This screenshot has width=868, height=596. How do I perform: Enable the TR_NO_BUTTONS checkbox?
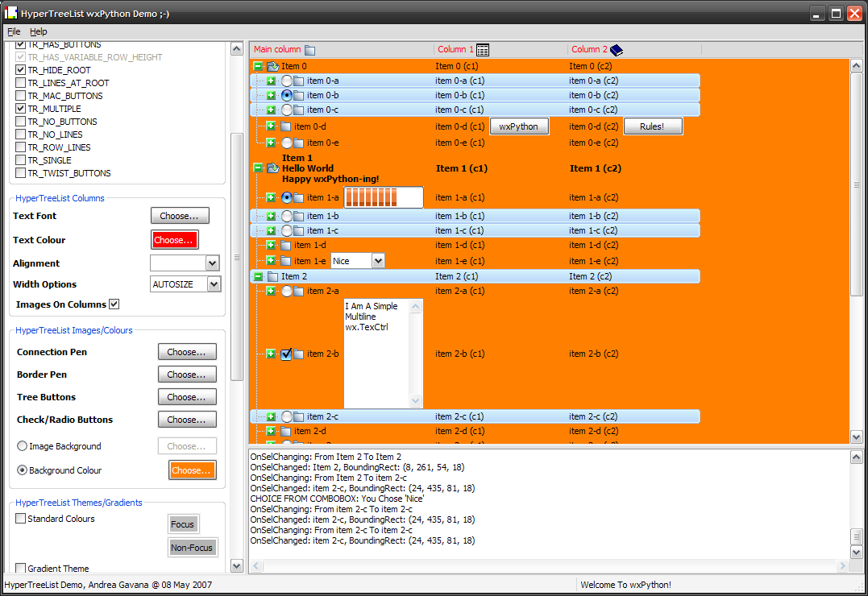(21, 122)
